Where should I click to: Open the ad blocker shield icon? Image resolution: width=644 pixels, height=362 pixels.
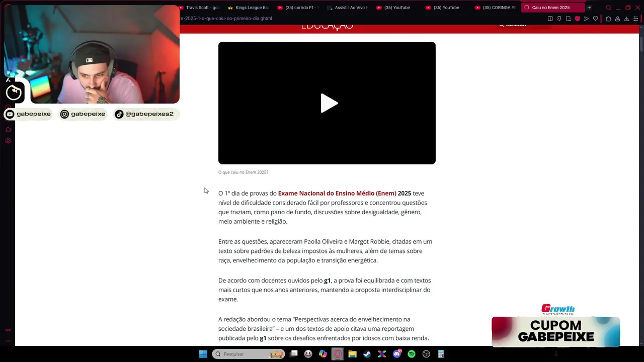(577, 19)
